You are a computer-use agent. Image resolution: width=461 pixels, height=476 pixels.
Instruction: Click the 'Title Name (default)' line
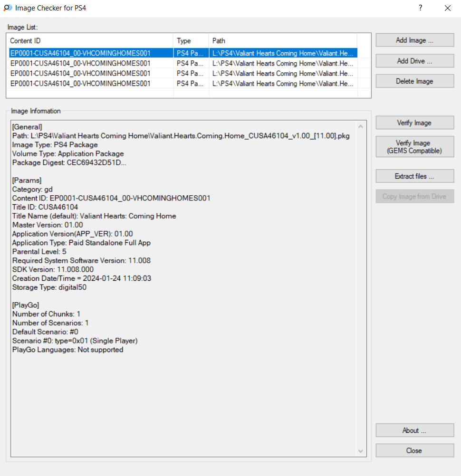click(x=94, y=216)
